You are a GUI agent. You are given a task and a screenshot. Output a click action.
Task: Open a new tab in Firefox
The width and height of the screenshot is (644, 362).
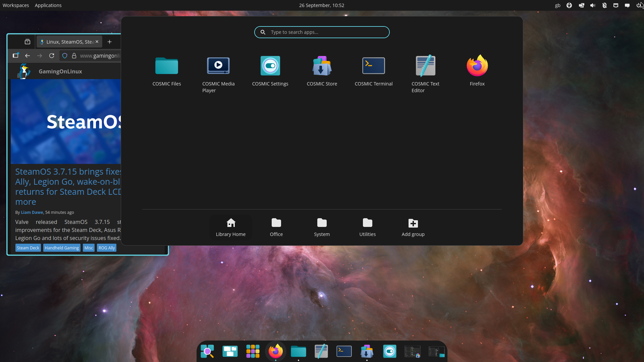pos(109,42)
